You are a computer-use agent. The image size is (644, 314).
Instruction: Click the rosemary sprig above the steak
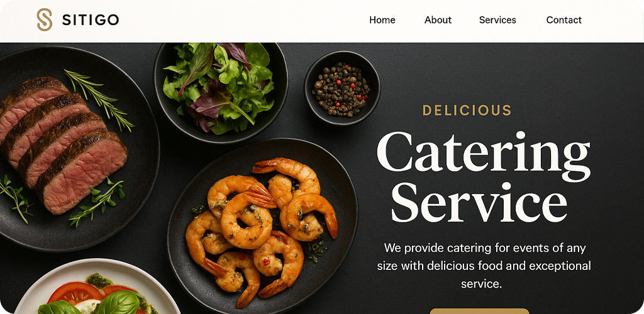point(100,99)
